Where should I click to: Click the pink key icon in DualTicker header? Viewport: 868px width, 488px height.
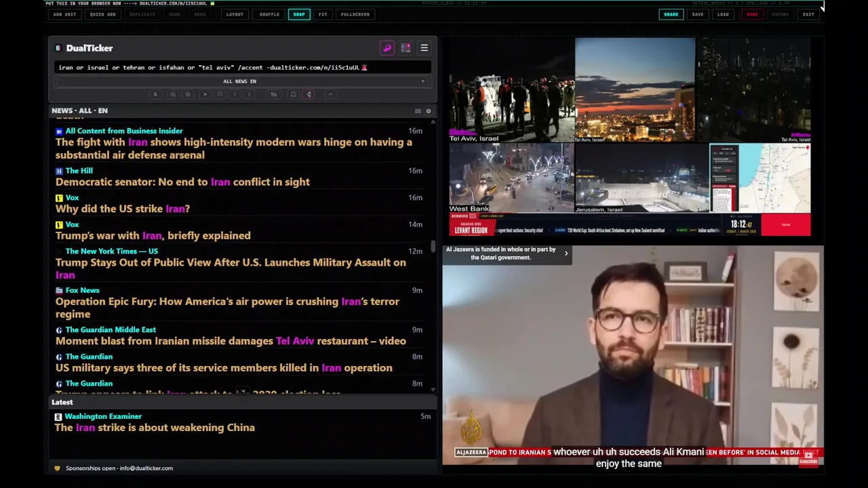click(387, 48)
